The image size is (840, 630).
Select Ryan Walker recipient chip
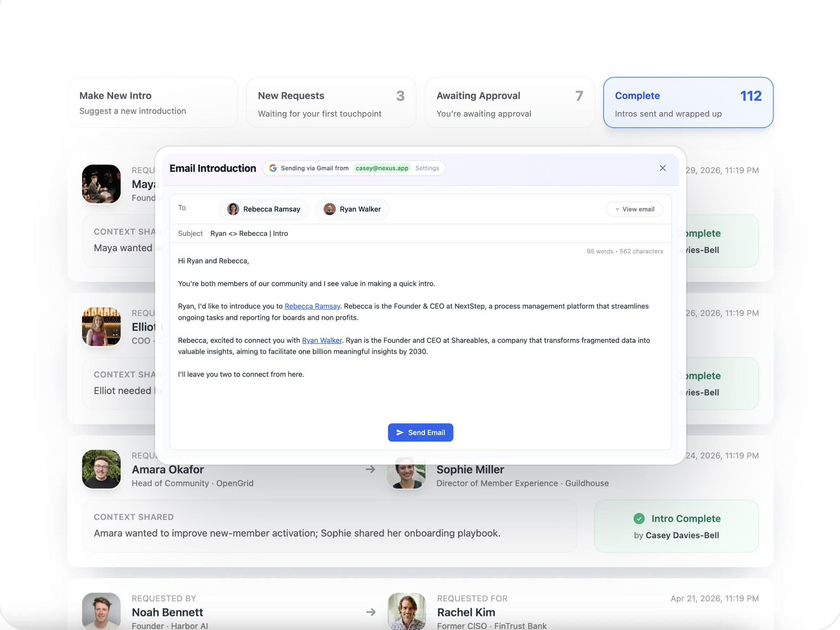[352, 209]
